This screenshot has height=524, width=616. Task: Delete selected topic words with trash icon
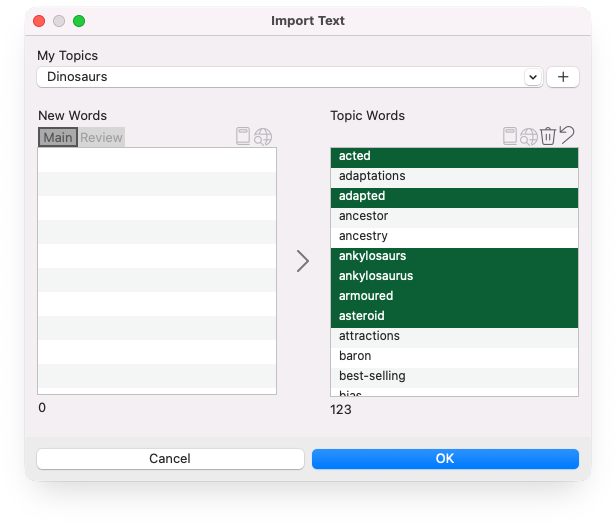[x=548, y=136]
